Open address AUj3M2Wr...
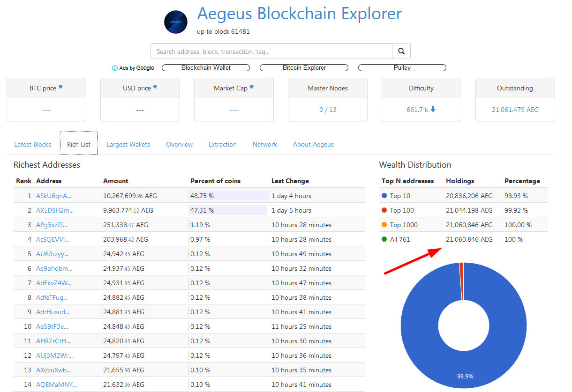Image resolution: width=572 pixels, height=392 pixels. 54,355
